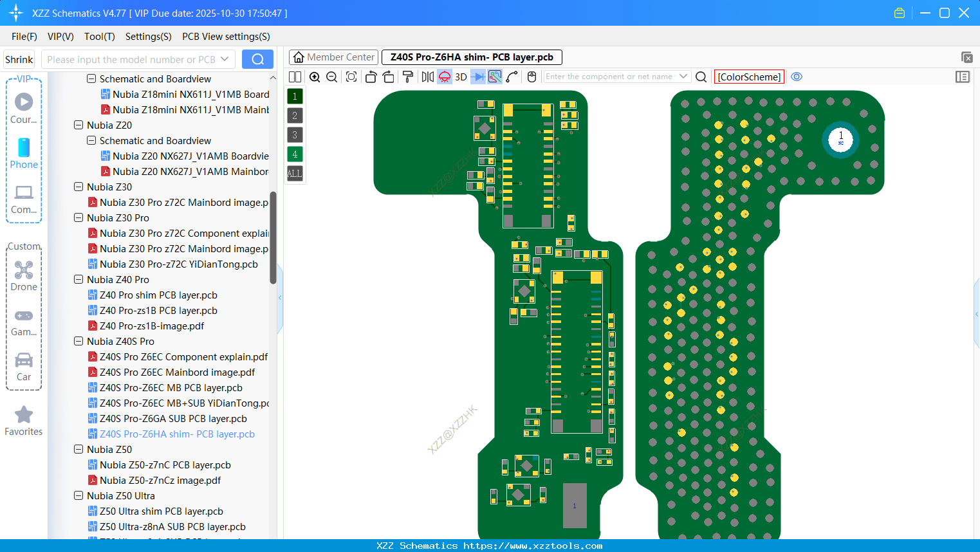This screenshot has width=980, height=552.
Task: Collapse the Nubia Z50 Ultra node
Action: 79,495
